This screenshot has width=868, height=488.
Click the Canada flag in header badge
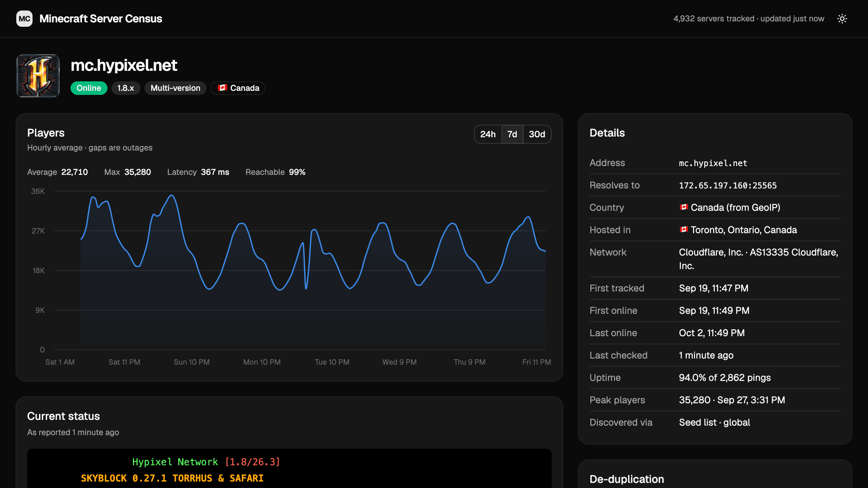(x=222, y=88)
